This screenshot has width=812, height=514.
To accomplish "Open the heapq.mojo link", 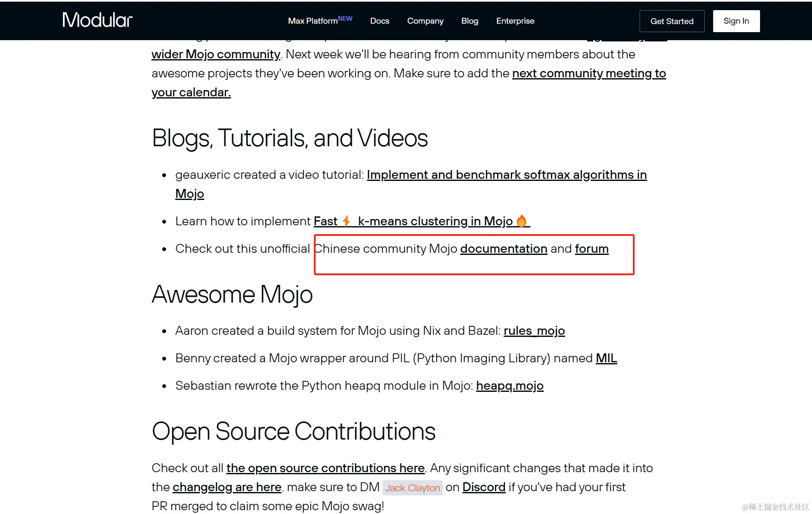I will point(510,386).
